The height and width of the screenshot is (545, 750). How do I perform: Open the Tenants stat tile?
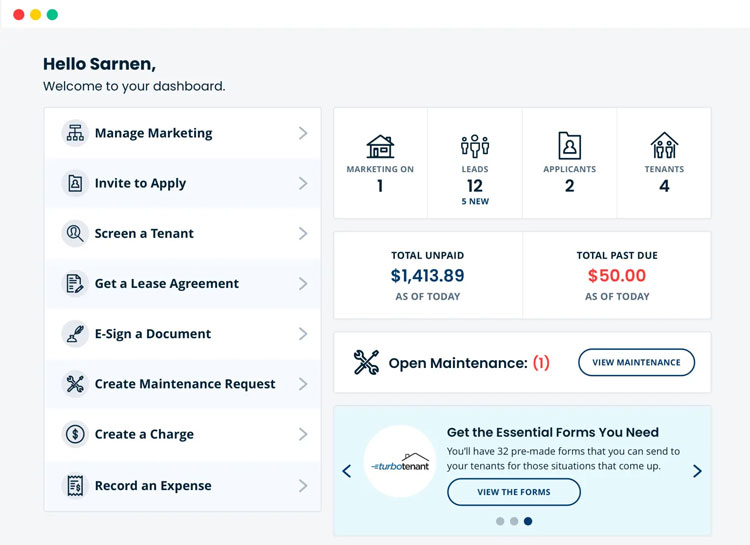pyautogui.click(x=664, y=163)
